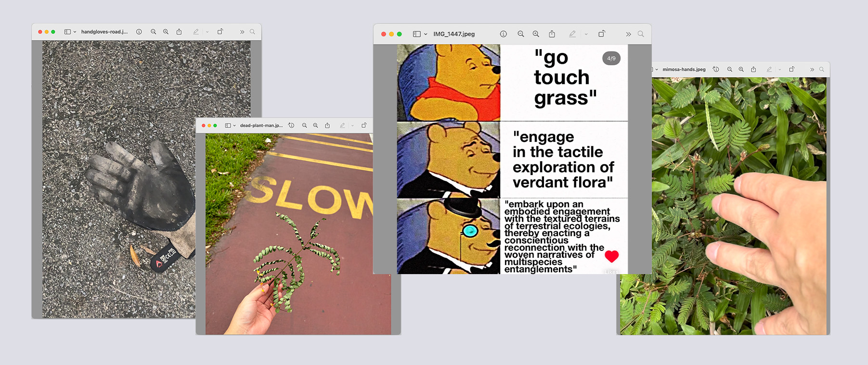868x365 pixels.
Task: Expand Markup options chevron in handgloves-road window
Action: [207, 32]
